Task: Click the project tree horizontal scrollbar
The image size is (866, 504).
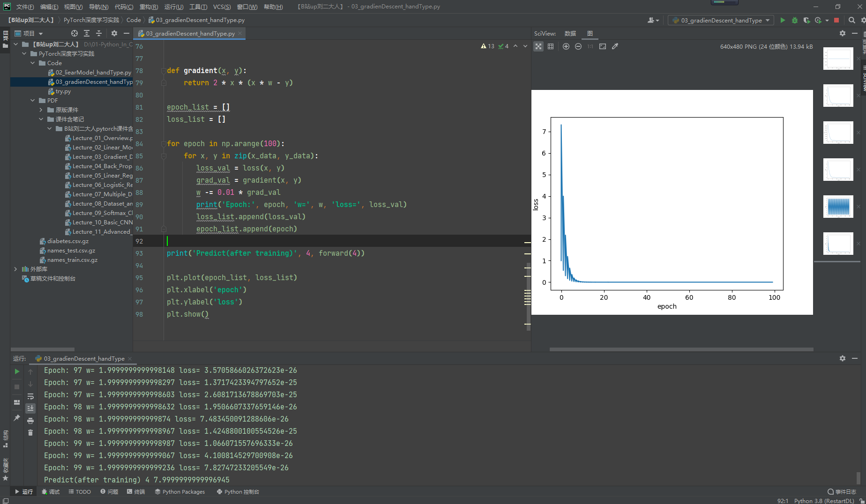Action: click(42, 349)
